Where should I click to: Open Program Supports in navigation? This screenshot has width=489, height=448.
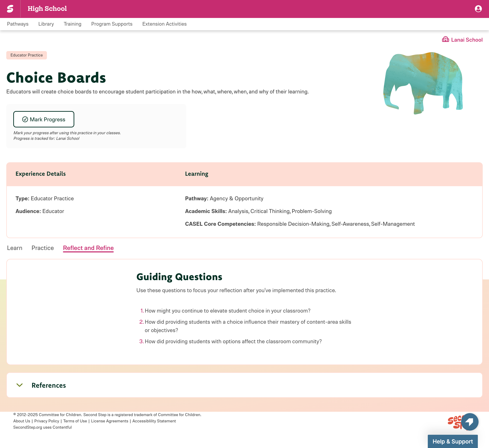112,24
